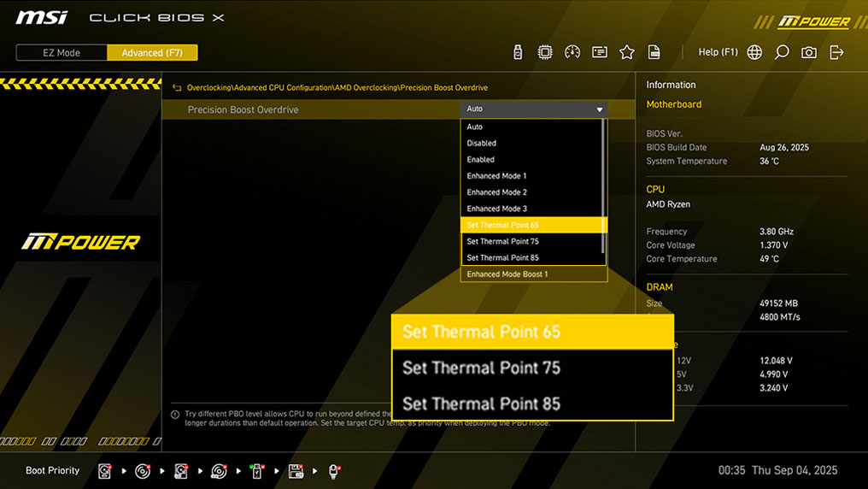The image size is (868, 489).
Task: Click the Help (F1) button
Action: tap(718, 52)
